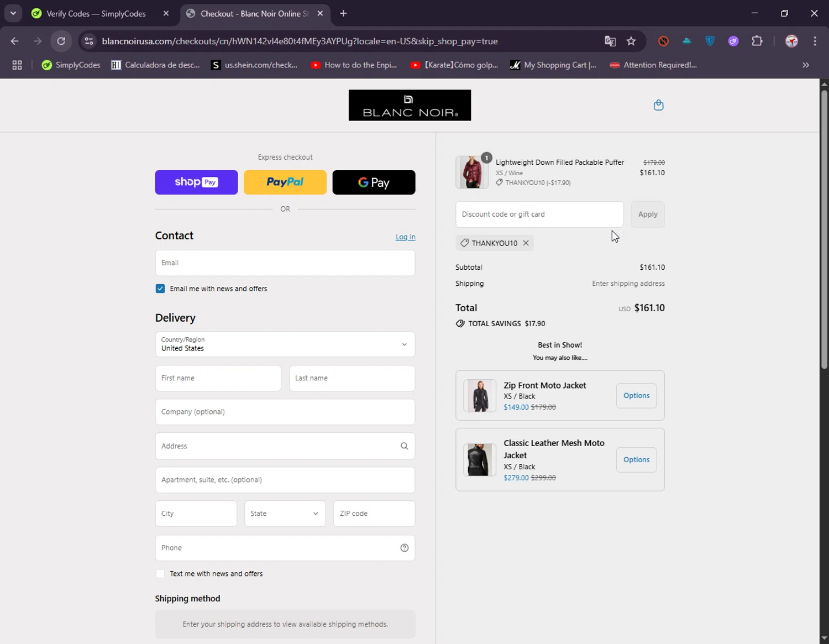Click the Log in link
829x644 pixels.
point(405,237)
